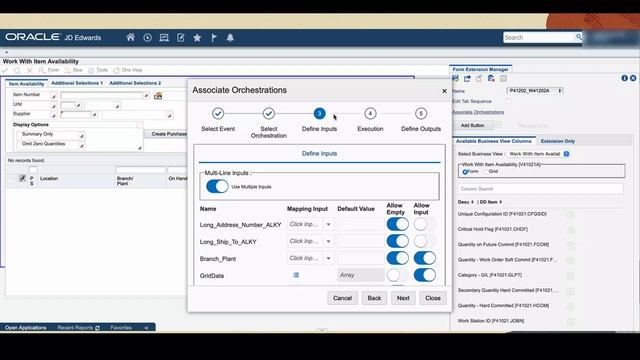Toggle Allow Empty for Long_Ship_To_ALKY
This screenshot has height=360, width=640.
point(398,241)
